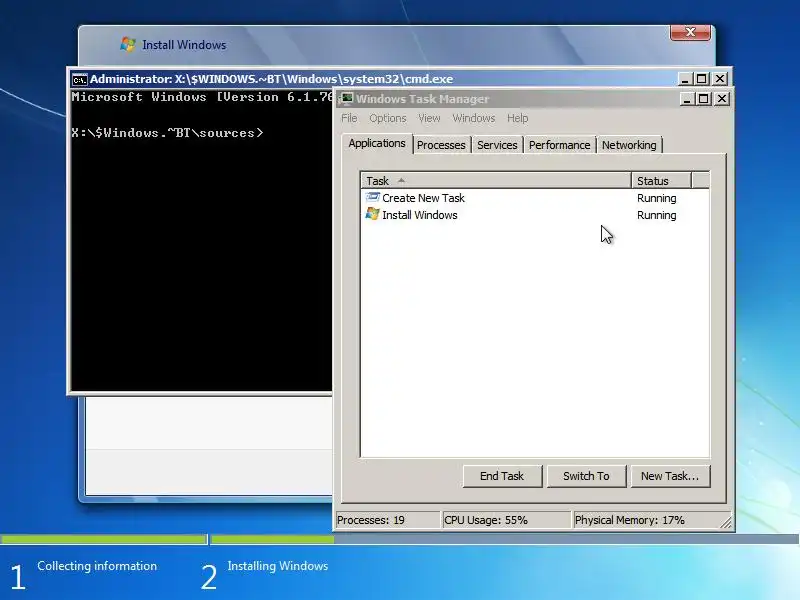Maximize the cmd.exe command prompt window
Screen dimensions: 800x600
pyautogui.click(x=702, y=79)
